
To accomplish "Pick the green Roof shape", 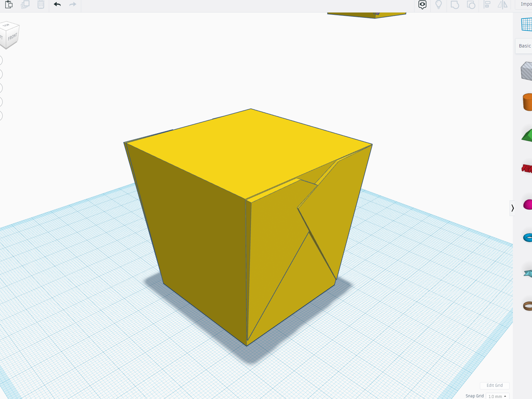I will (x=527, y=135).
